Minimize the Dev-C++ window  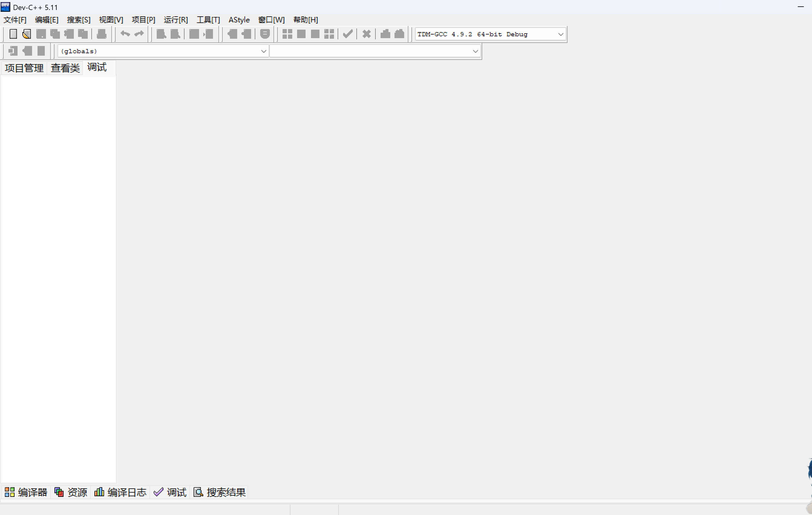[801, 7]
